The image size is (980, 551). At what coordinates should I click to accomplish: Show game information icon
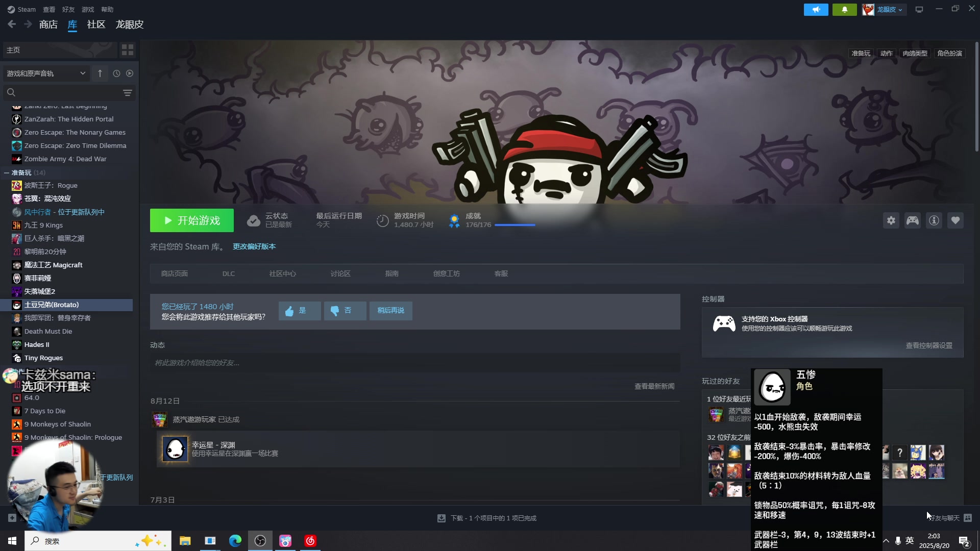pyautogui.click(x=934, y=220)
